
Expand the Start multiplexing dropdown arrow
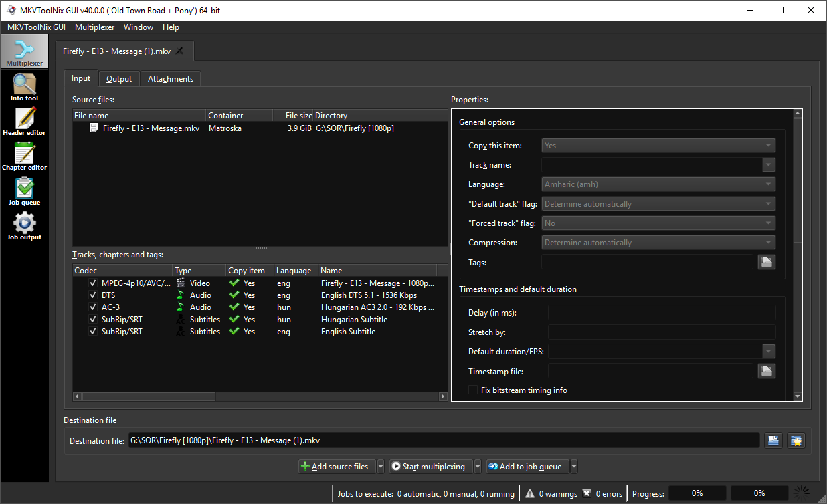coord(478,467)
